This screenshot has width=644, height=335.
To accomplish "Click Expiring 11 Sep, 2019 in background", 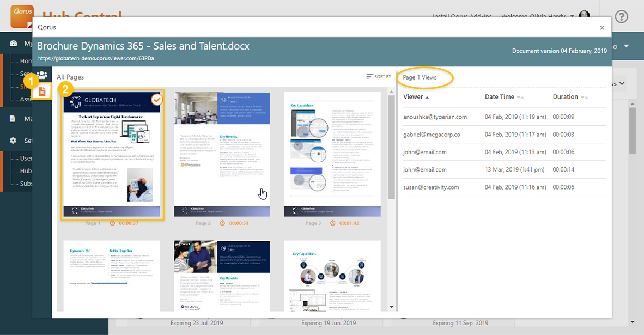I will coord(460,323).
